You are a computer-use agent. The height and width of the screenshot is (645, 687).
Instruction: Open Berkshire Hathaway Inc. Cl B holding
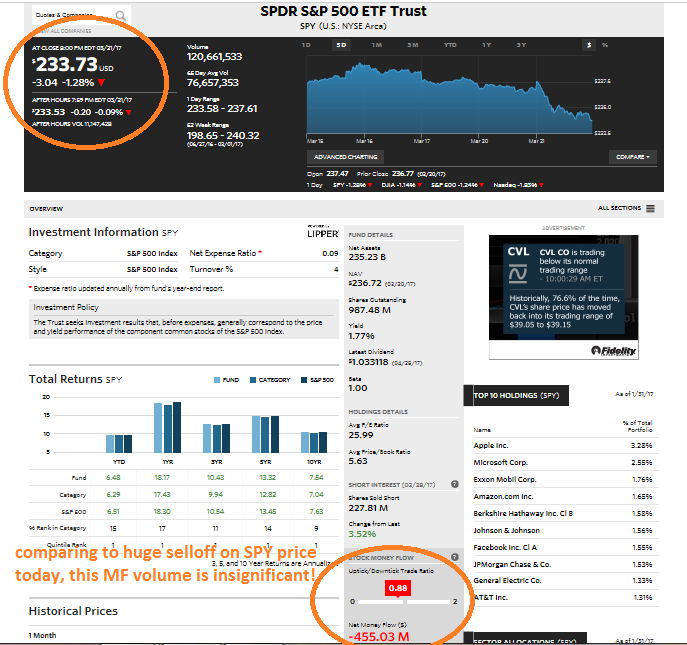[523, 513]
